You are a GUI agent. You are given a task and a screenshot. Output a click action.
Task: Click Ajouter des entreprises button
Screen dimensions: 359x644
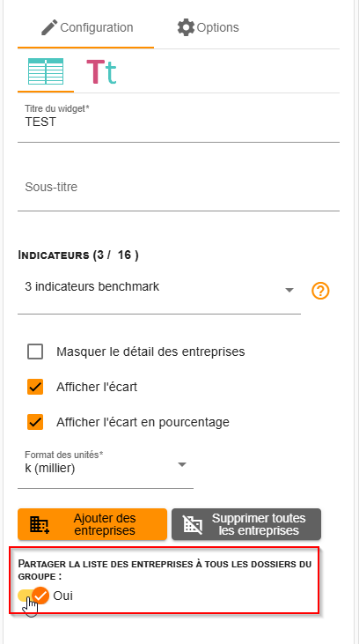point(92,524)
